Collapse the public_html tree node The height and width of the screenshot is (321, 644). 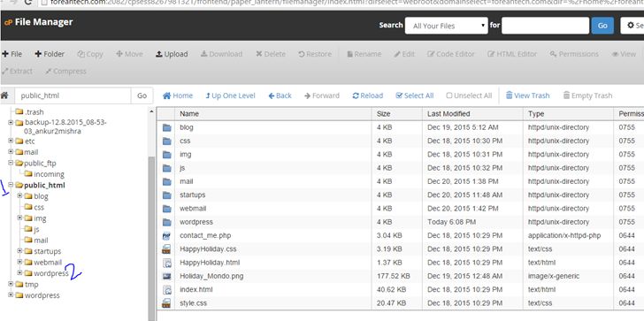pos(11,185)
